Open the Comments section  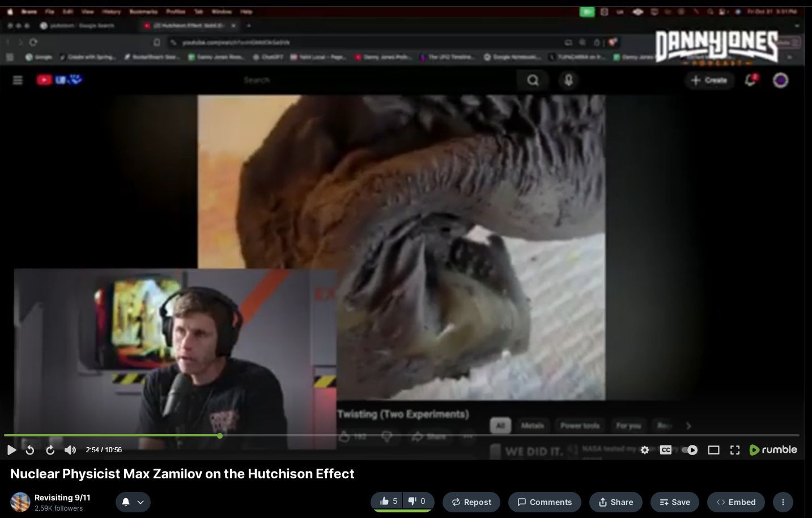tap(545, 502)
